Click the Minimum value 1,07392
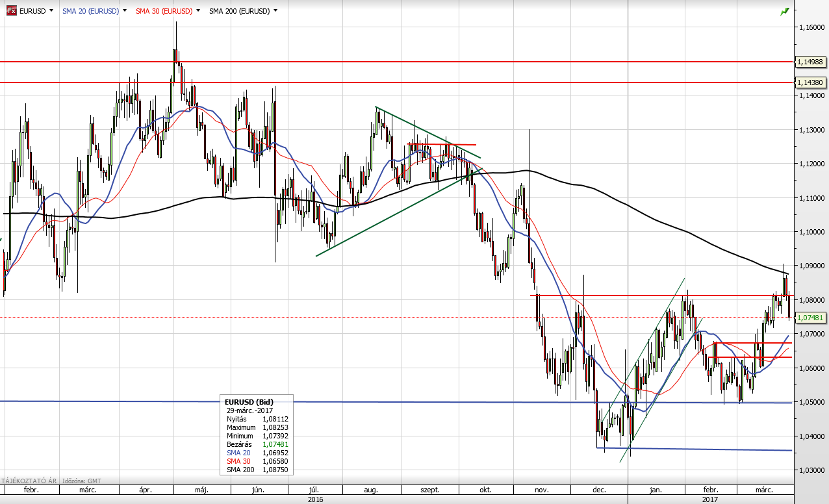 276,436
